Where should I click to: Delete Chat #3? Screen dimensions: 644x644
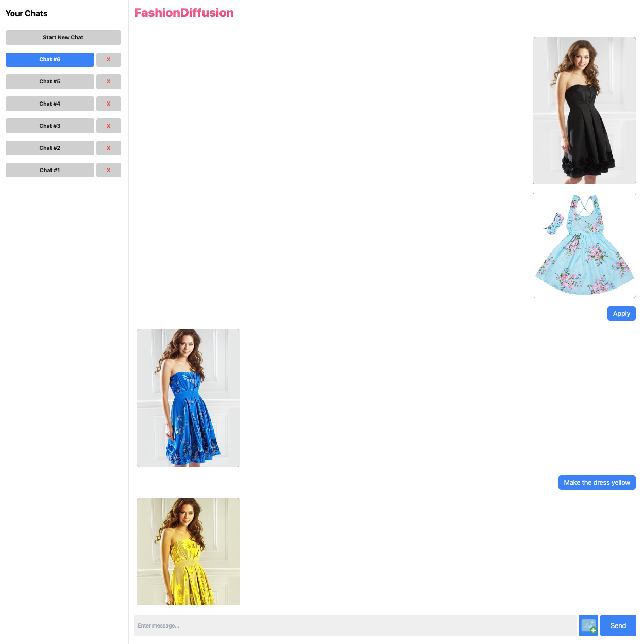(x=108, y=126)
